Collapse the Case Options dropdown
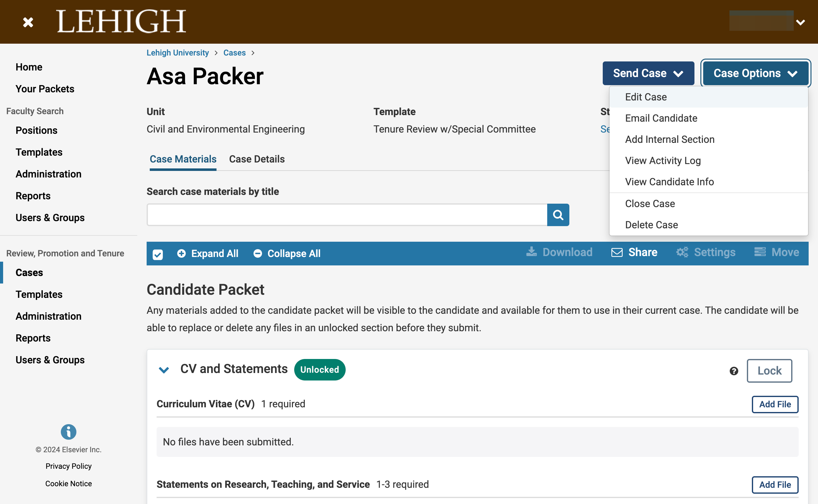 pyautogui.click(x=755, y=73)
